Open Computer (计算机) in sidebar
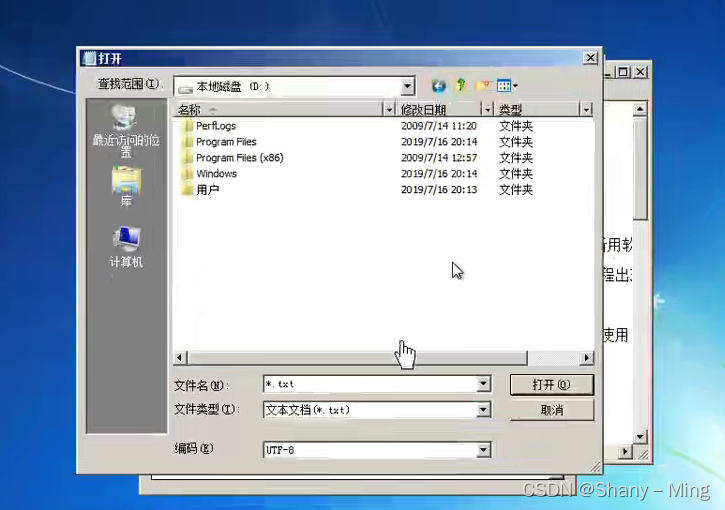The width and height of the screenshot is (725, 510). coord(126,246)
